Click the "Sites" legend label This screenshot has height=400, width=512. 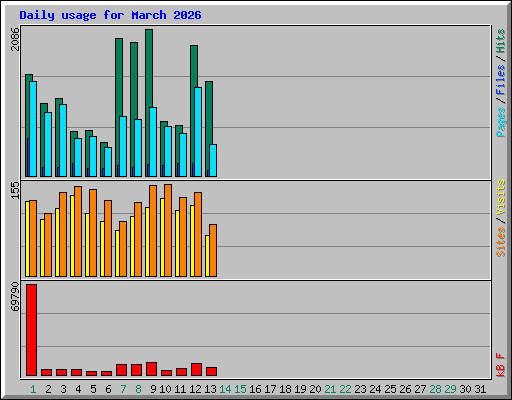(x=500, y=242)
